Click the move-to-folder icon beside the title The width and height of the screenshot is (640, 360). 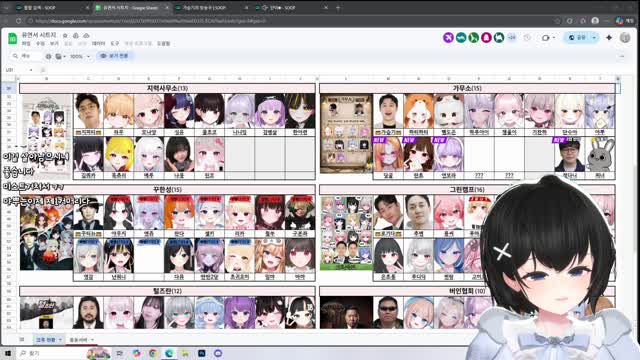point(76,36)
